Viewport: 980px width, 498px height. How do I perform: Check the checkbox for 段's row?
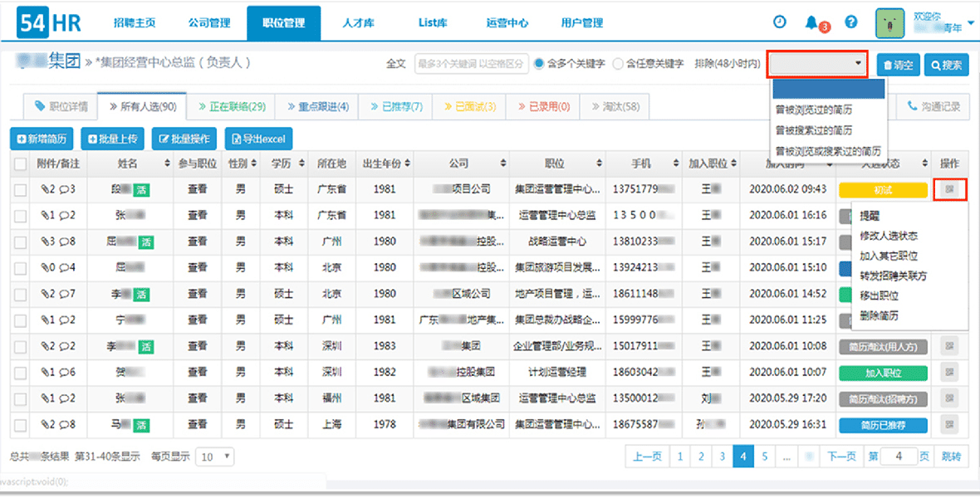tap(21, 189)
